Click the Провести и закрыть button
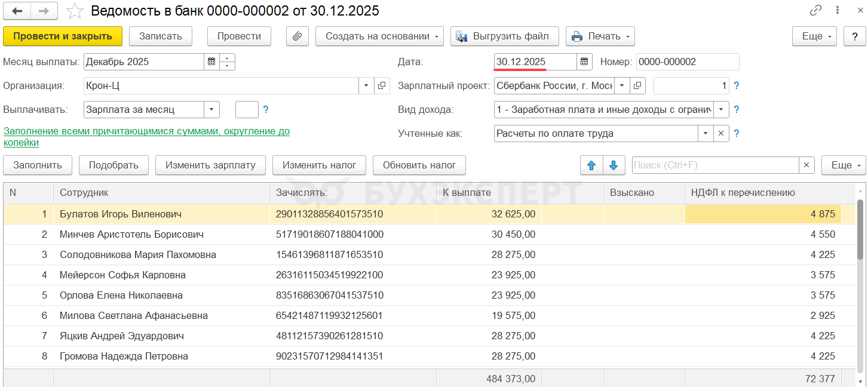This screenshot has height=387, width=868. coord(63,36)
